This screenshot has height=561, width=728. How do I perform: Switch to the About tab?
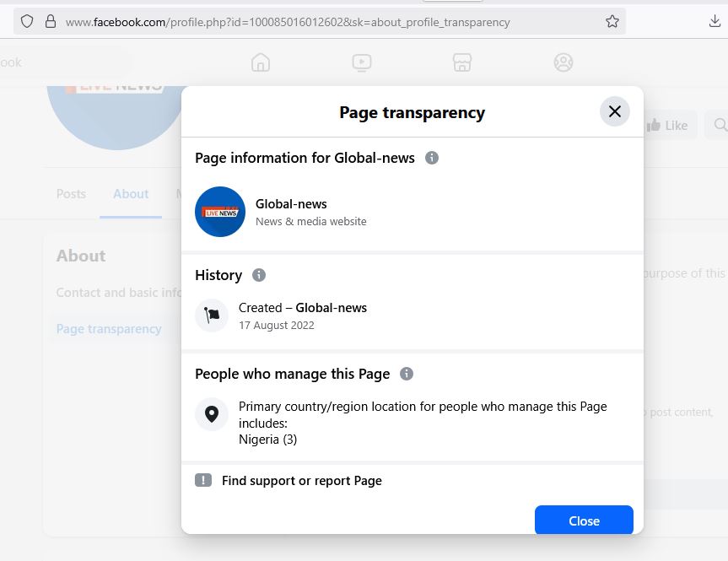(131, 194)
